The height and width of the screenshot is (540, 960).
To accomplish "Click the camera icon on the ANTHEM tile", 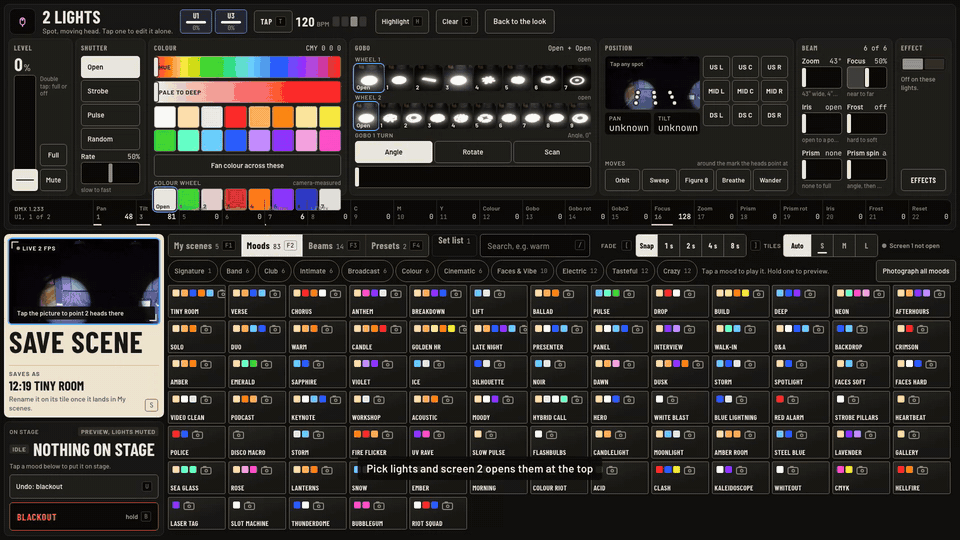I will pyautogui.click(x=396, y=294).
